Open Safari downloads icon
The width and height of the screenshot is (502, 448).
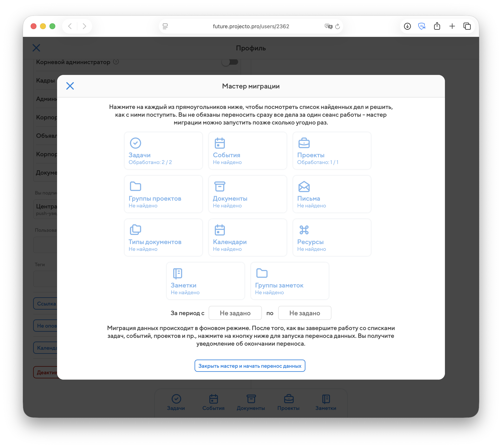(407, 26)
